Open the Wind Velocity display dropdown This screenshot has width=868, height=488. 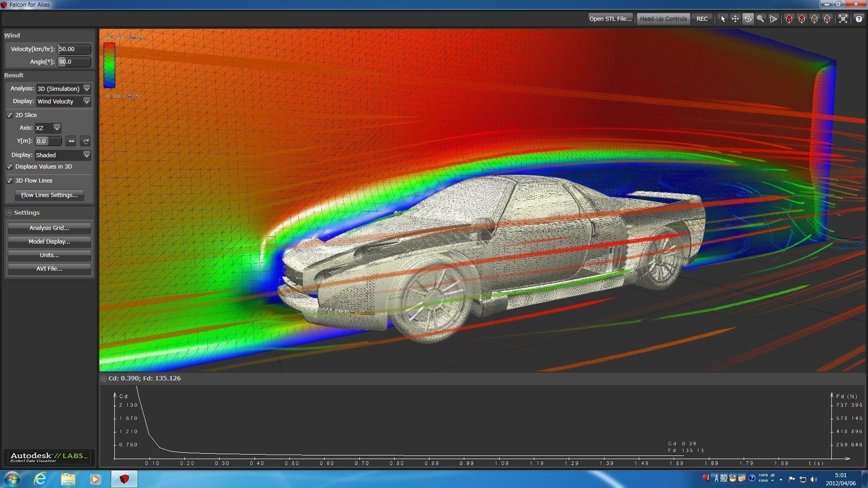[63, 102]
